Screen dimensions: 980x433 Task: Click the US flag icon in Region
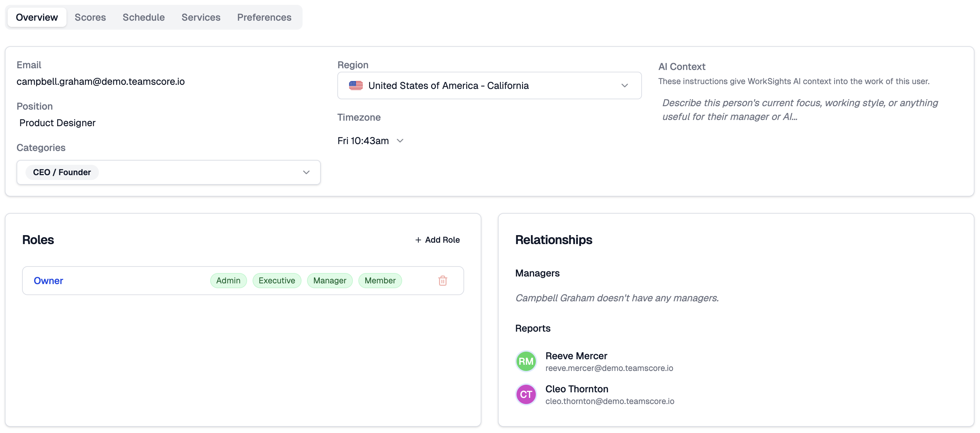(x=356, y=85)
